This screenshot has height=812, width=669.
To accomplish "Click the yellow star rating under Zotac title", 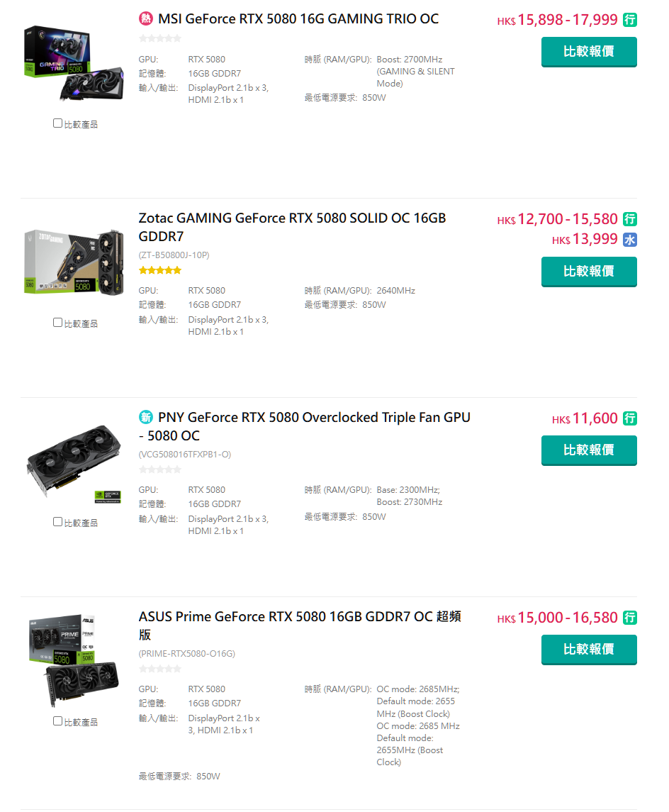I will 160,269.
